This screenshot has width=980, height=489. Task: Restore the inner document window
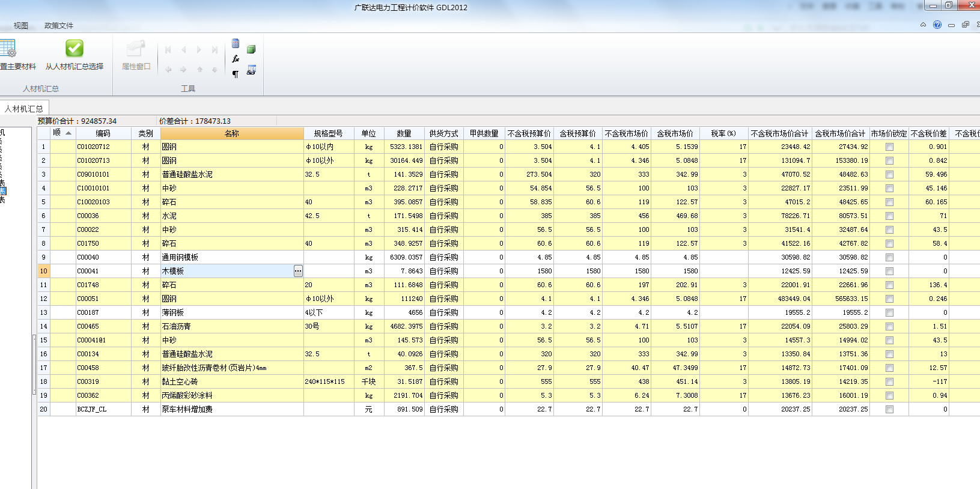tap(966, 25)
